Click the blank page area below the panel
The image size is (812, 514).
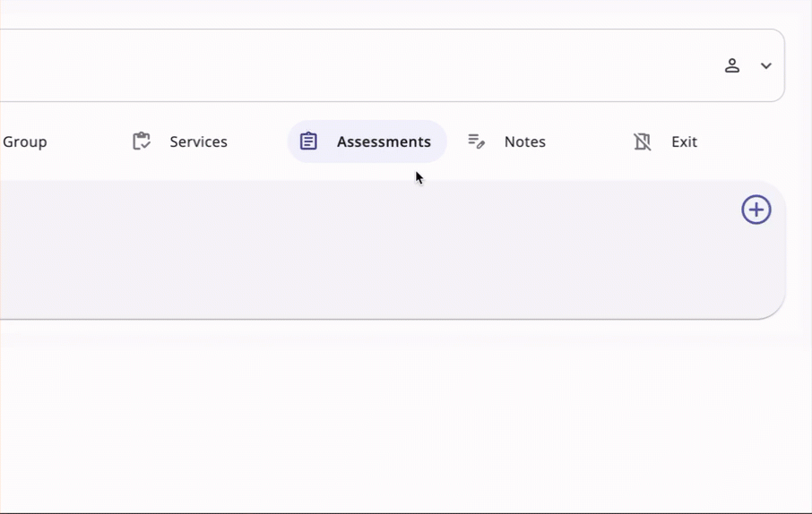(403, 421)
